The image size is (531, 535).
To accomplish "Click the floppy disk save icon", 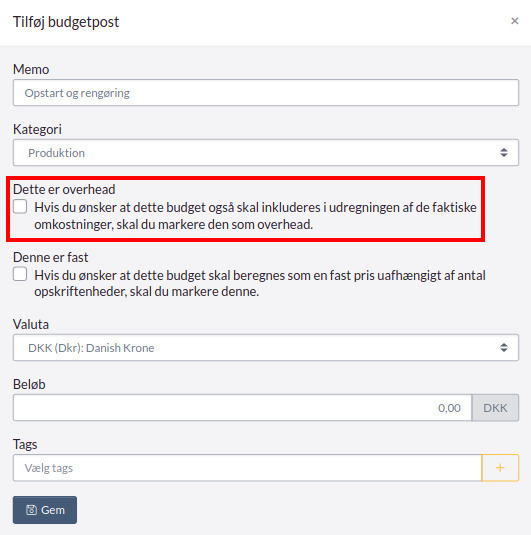I will [x=31, y=510].
